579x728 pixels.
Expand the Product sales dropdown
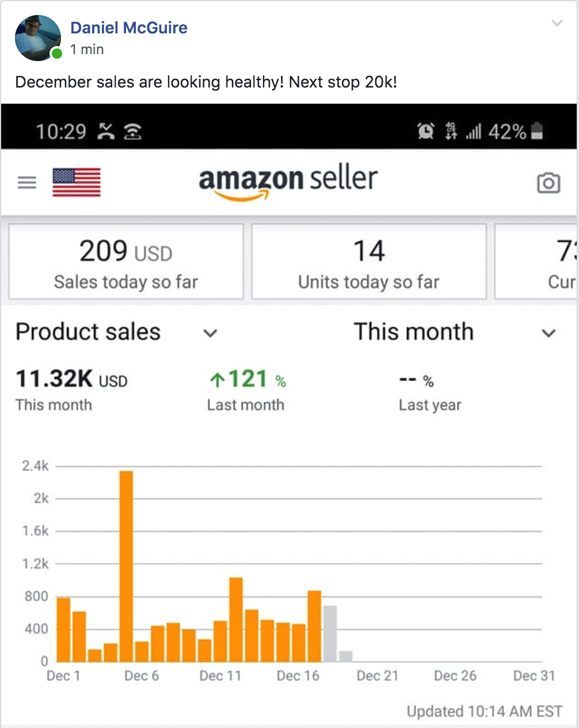(x=211, y=333)
